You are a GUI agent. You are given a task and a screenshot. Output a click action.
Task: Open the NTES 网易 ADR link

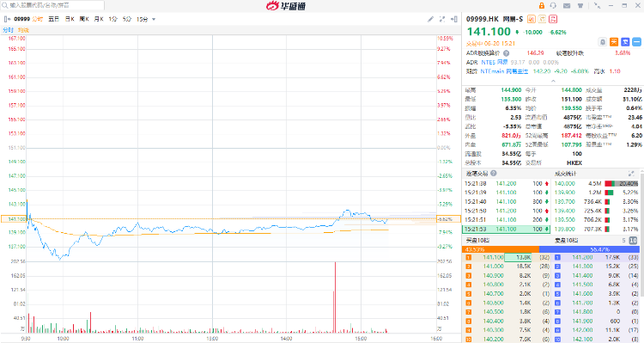[495, 62]
